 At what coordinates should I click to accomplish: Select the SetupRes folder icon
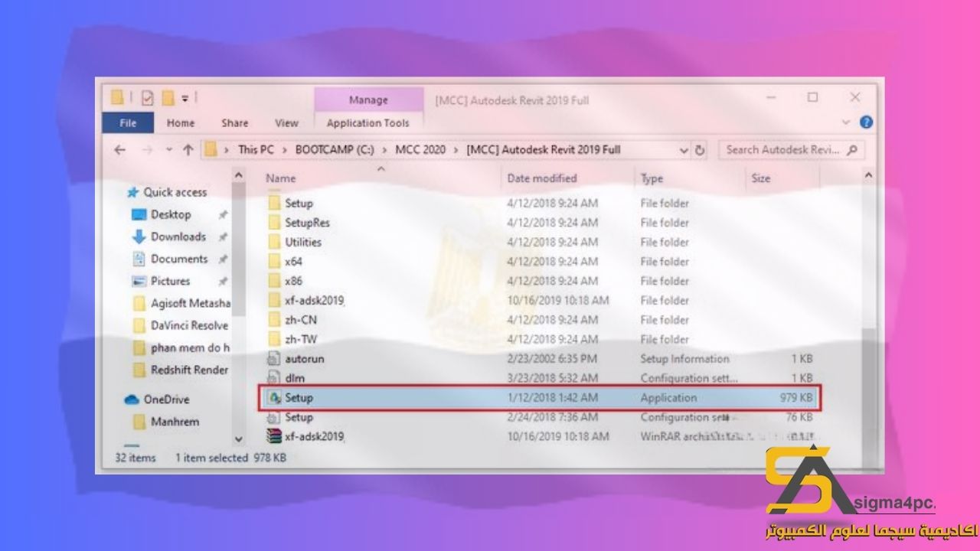(274, 223)
